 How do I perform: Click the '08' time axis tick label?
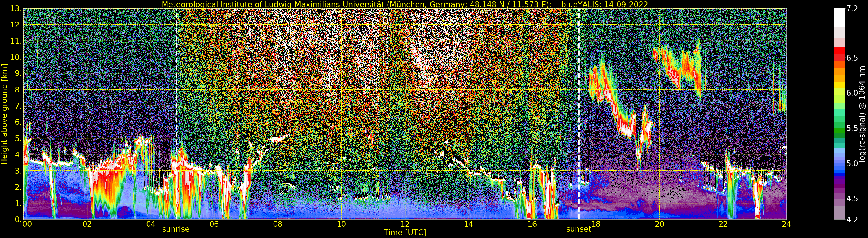coord(278,224)
